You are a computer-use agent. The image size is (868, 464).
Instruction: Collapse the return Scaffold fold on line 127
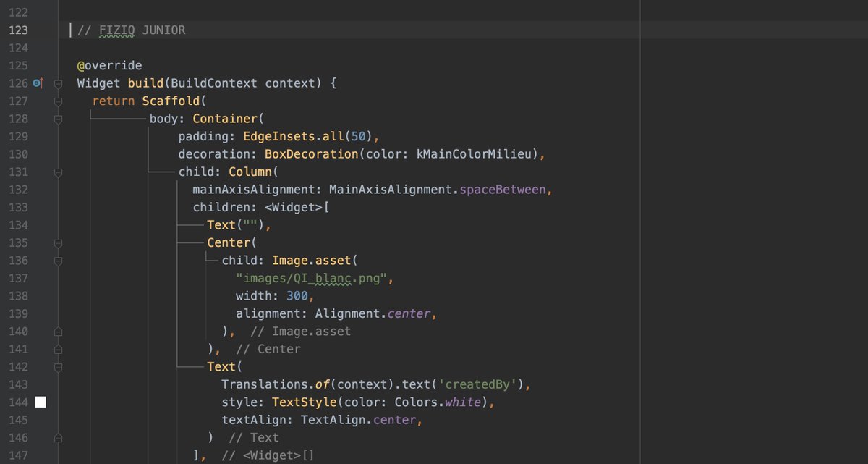click(59, 101)
